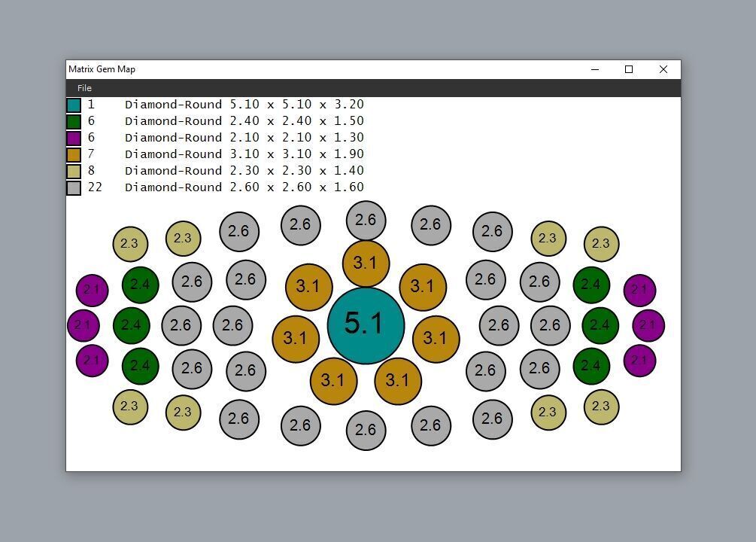Viewport: 756px width, 542px height.
Task: Select text 'Diamond-Round 2.40 x 2.40 x 1.50'
Action: point(244,120)
